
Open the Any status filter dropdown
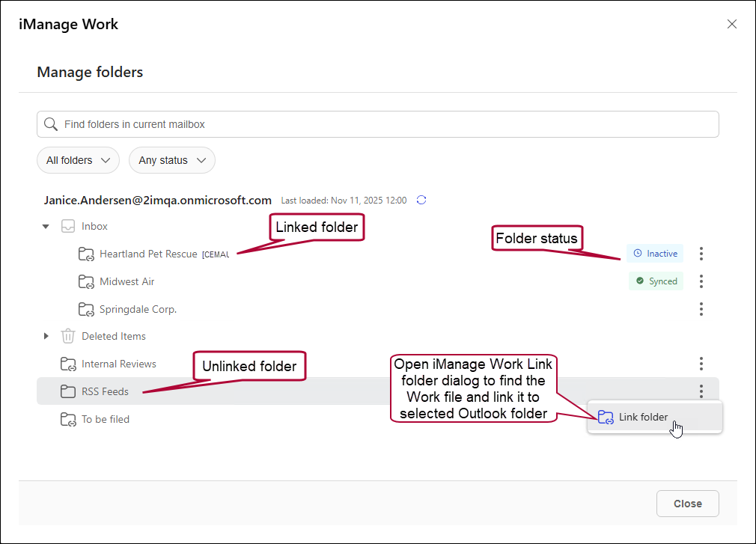172,160
